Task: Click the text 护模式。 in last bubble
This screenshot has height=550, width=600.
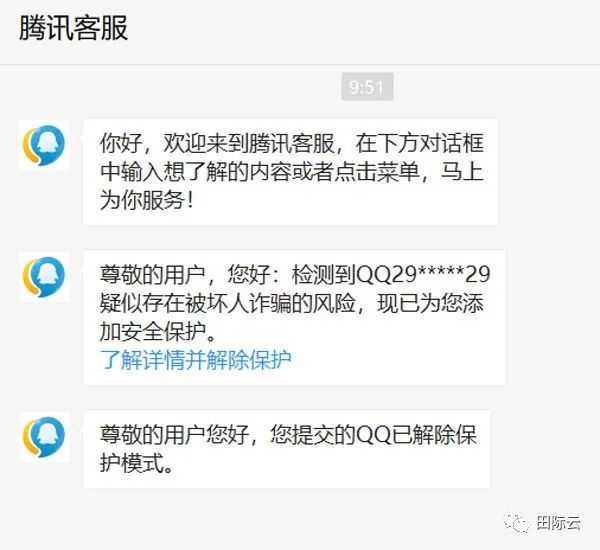Action: click(137, 463)
